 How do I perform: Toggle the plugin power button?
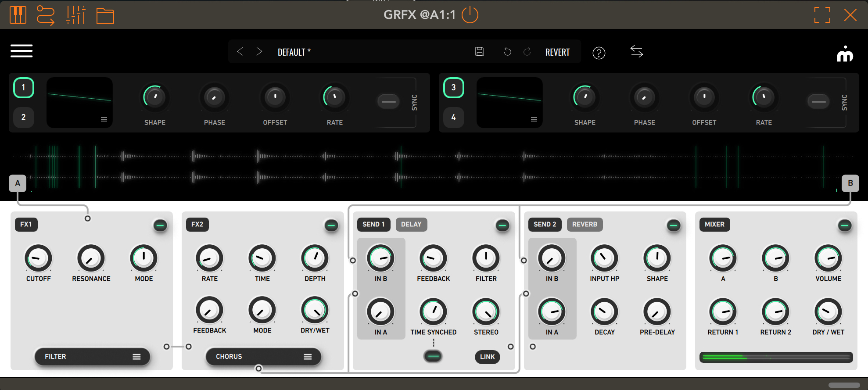(470, 15)
